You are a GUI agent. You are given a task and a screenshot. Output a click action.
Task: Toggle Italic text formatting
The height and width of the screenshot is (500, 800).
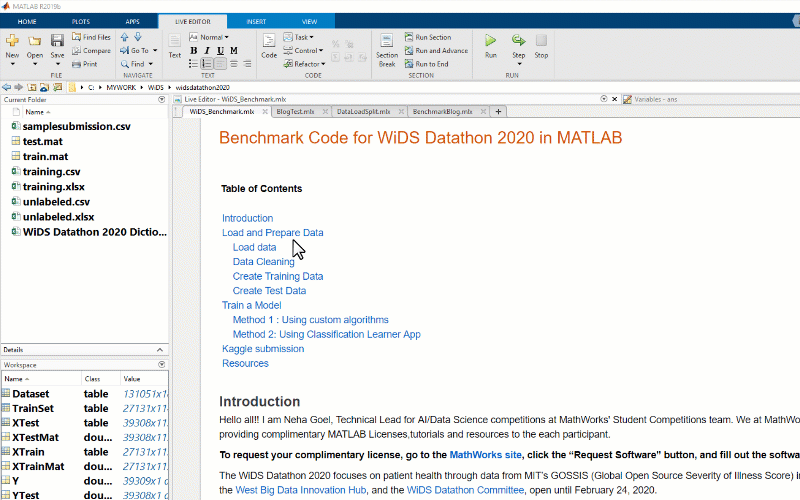pyautogui.click(x=206, y=50)
